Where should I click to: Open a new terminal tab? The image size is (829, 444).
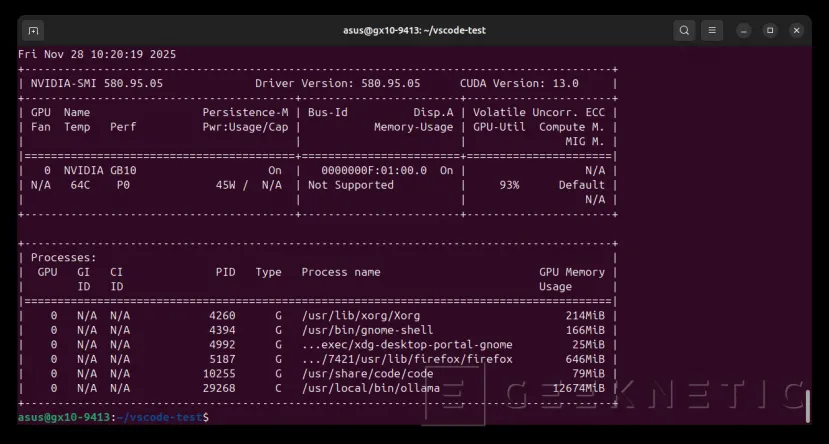33,30
